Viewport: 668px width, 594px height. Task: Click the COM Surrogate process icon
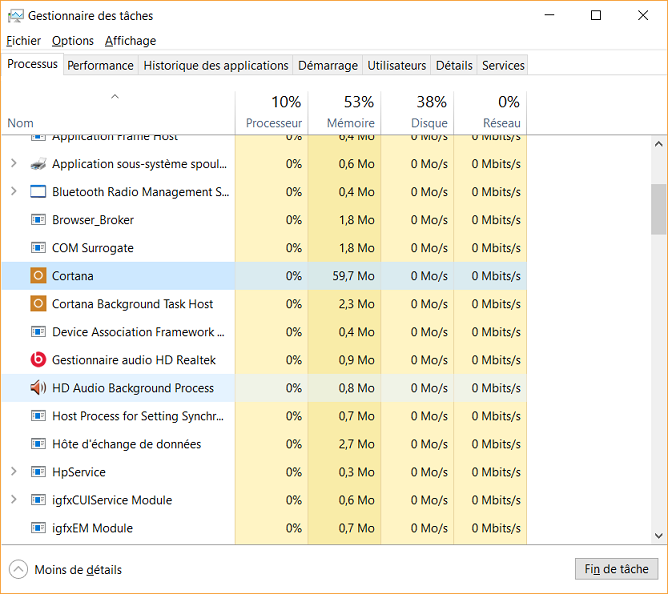[39, 248]
